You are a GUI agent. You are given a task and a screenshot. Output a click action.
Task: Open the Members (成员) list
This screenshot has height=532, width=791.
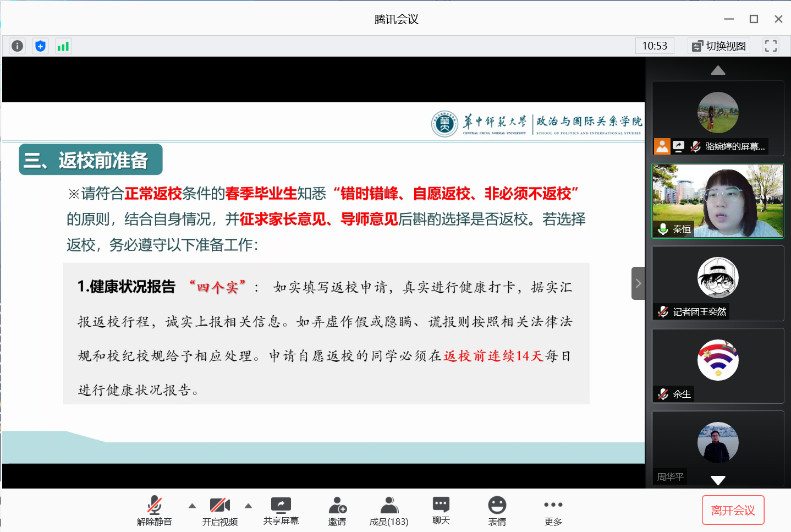click(x=389, y=511)
